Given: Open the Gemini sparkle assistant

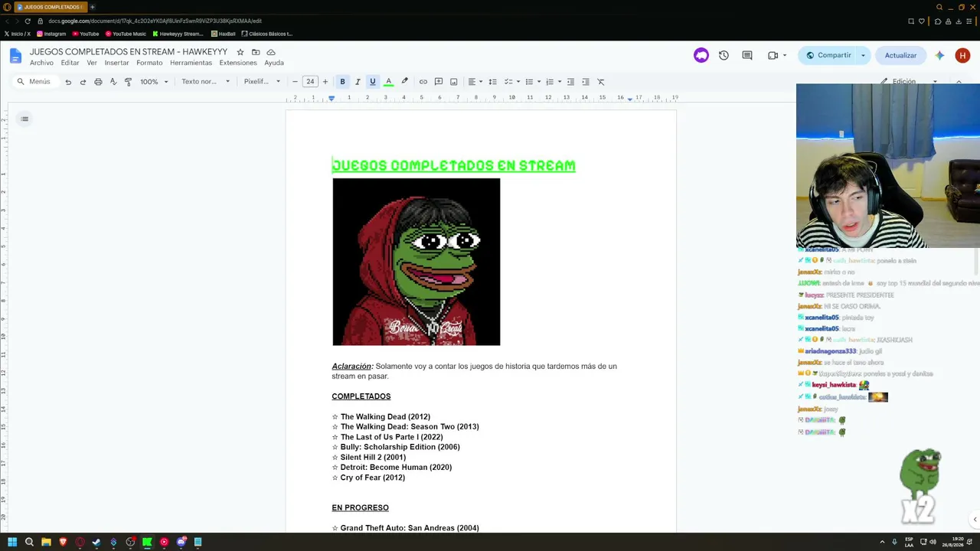Looking at the screenshot, I should point(939,55).
